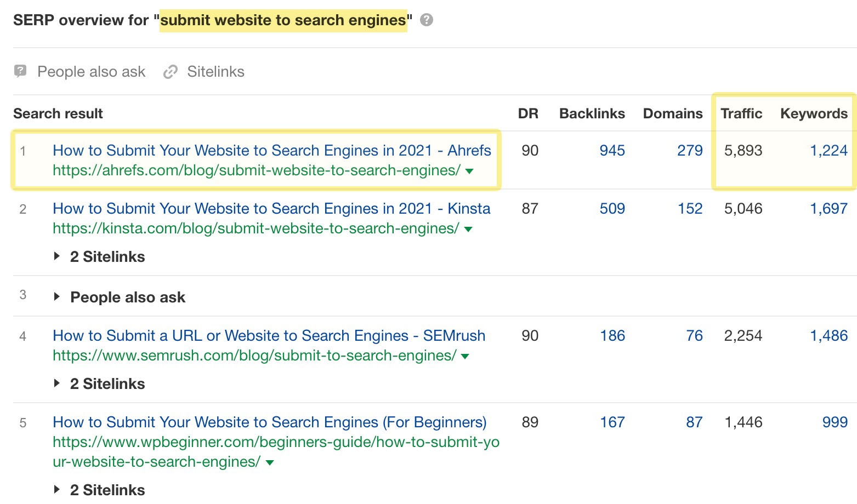Open the Kinsta article title link
Viewport: 857px width, 504px height.
tap(271, 208)
